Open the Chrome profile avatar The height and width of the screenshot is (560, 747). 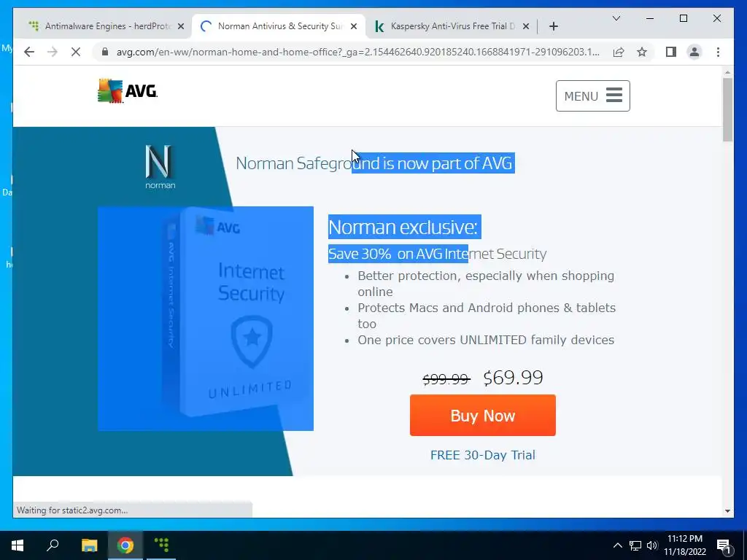click(x=694, y=52)
